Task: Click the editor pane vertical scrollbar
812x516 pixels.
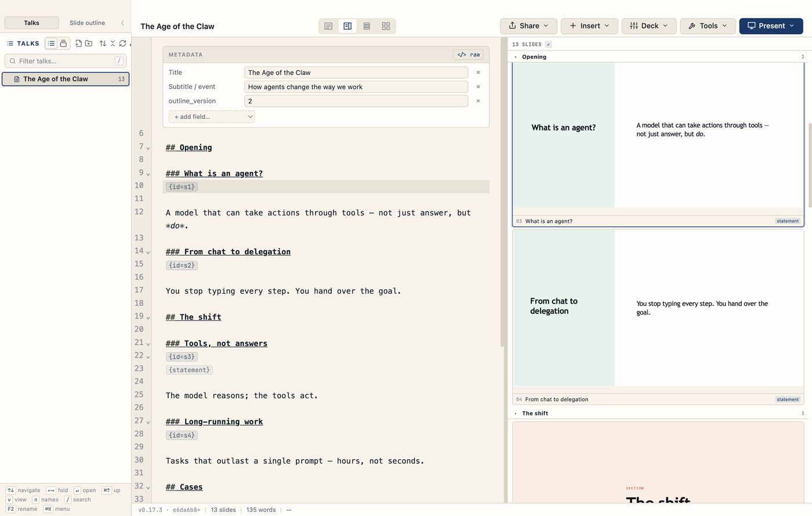Action: [x=502, y=192]
